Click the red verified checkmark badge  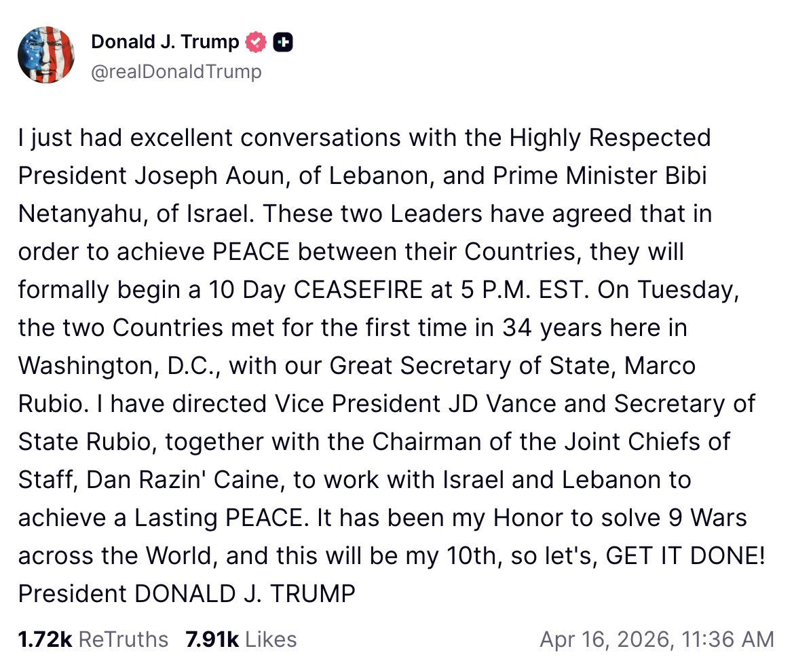coord(255,42)
